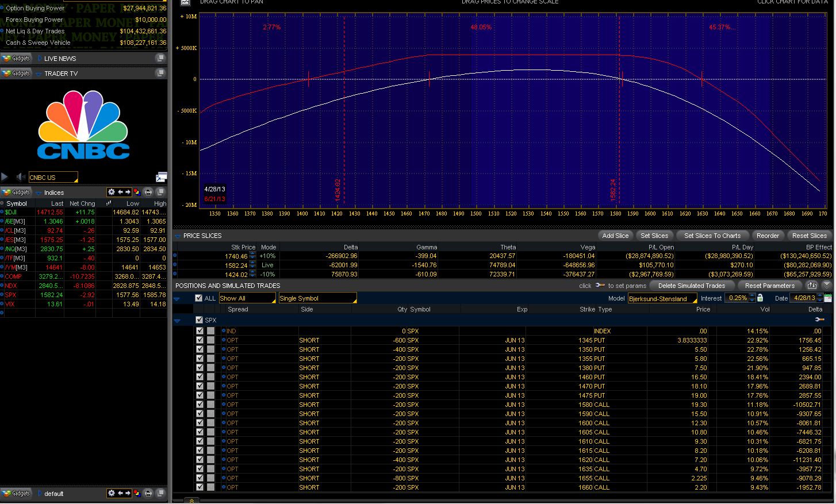The height and width of the screenshot is (504, 836).
Task: Toggle the interest rate lock icon
Action: (x=760, y=298)
